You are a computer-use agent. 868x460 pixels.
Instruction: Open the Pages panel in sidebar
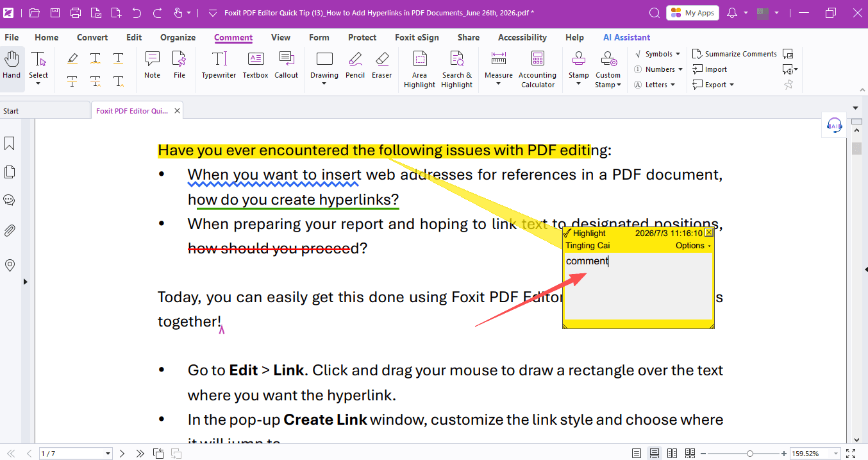10,172
